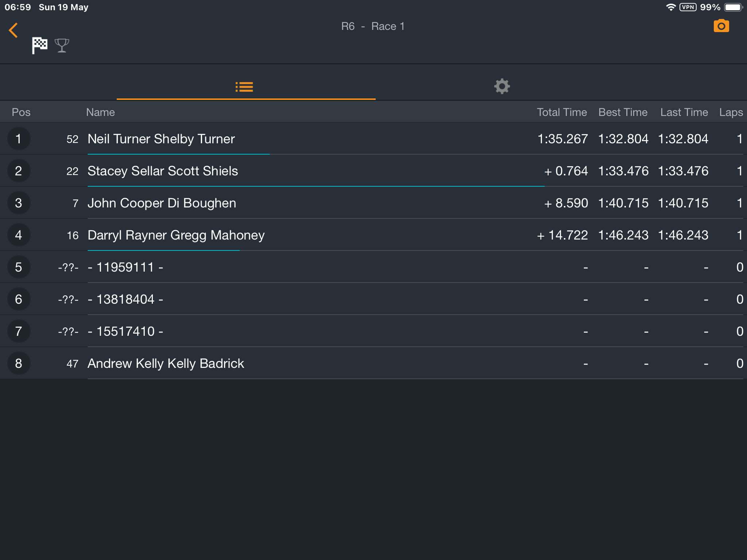This screenshot has width=747, height=560.
Task: Tap the orange back arrow
Action: (x=13, y=30)
